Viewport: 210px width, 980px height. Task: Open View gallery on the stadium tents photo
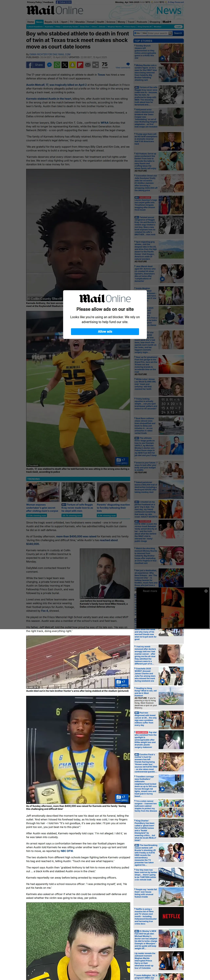(x=122, y=683)
